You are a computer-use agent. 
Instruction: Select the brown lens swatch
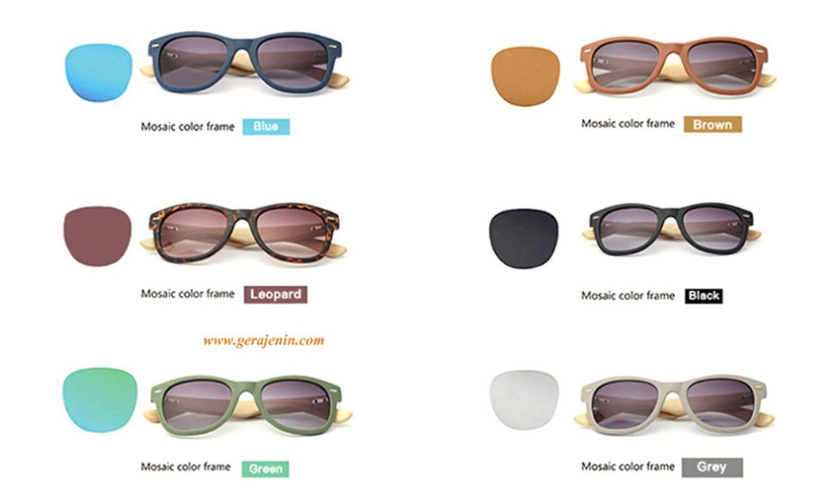[x=525, y=77]
